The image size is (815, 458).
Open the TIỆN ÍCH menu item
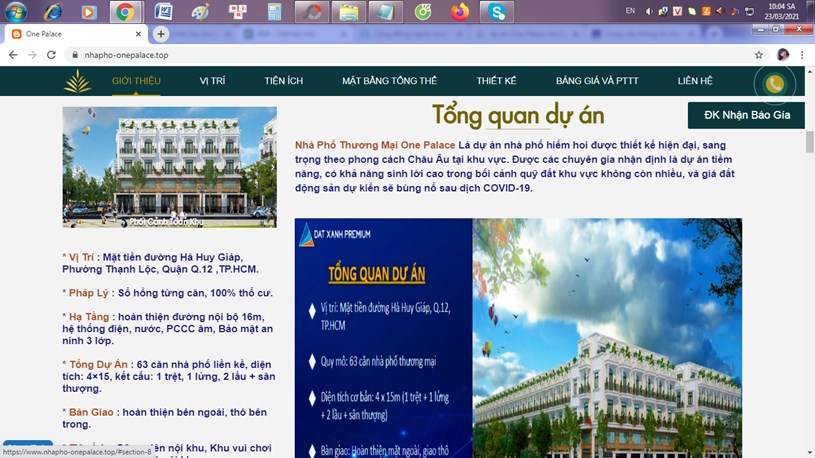coord(283,81)
